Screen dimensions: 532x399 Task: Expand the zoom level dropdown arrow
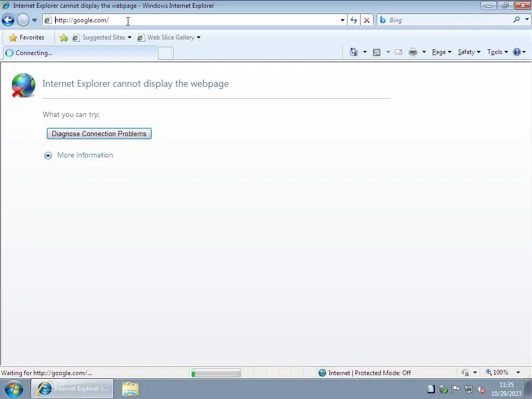518,373
